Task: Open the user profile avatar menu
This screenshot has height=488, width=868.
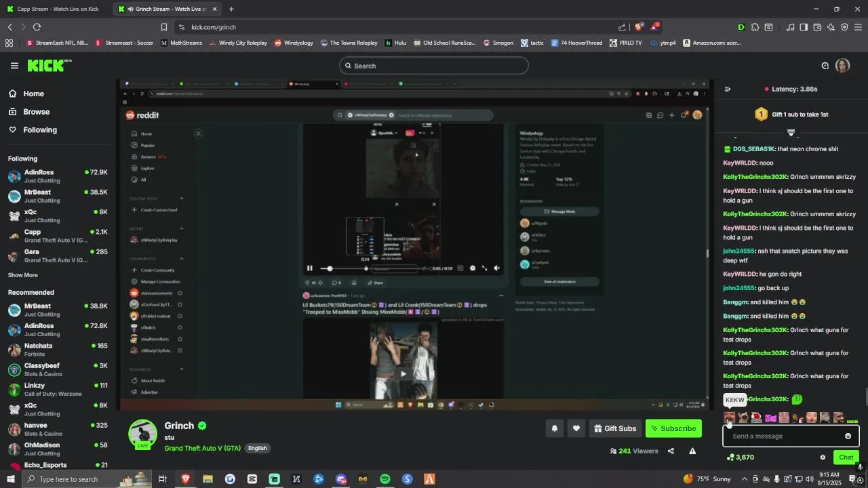Action: (x=842, y=66)
